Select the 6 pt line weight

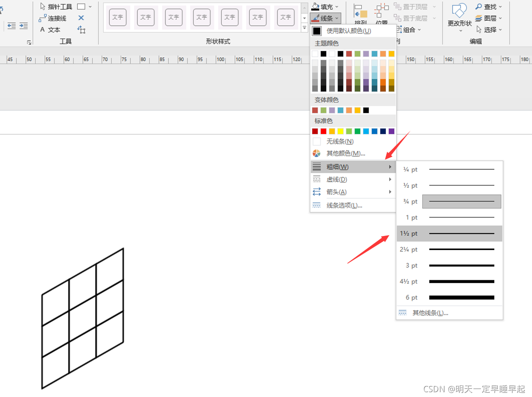click(x=449, y=297)
